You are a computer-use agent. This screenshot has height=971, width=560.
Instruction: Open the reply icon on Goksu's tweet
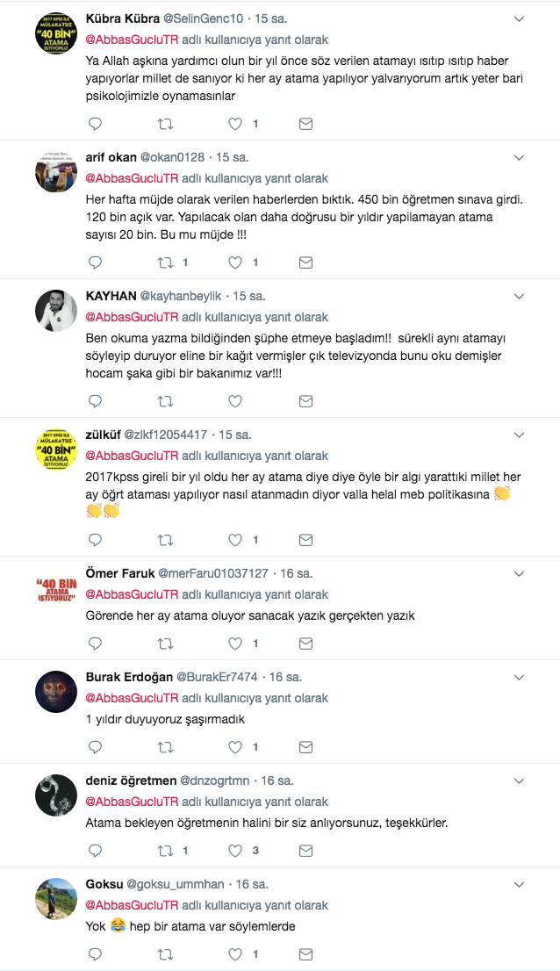pos(95,953)
